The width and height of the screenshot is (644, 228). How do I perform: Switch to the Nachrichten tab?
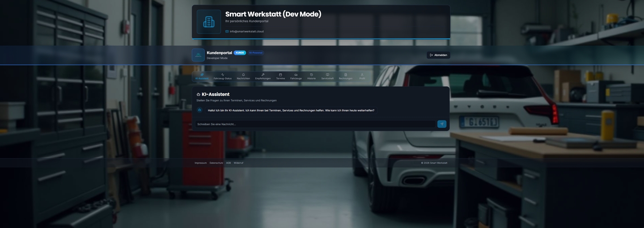[243, 76]
